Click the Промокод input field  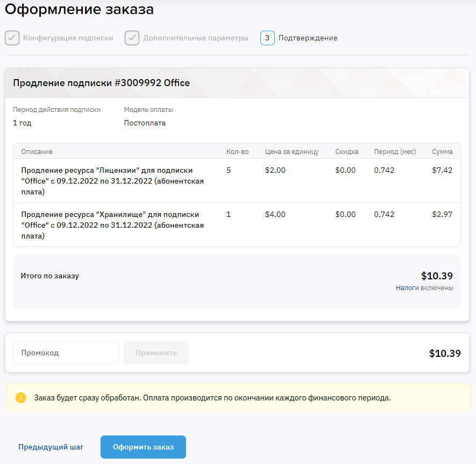[x=66, y=353]
